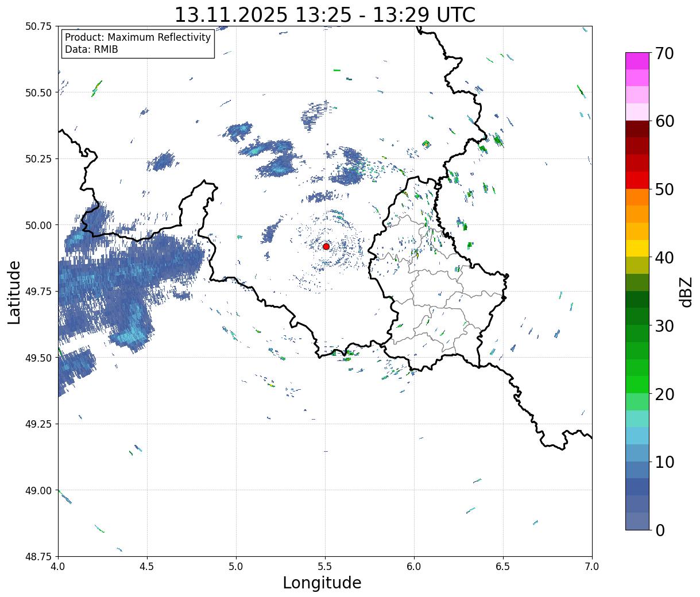
Task: Select the yellow colorbar band at 40 dBZ
Action: 637,248
